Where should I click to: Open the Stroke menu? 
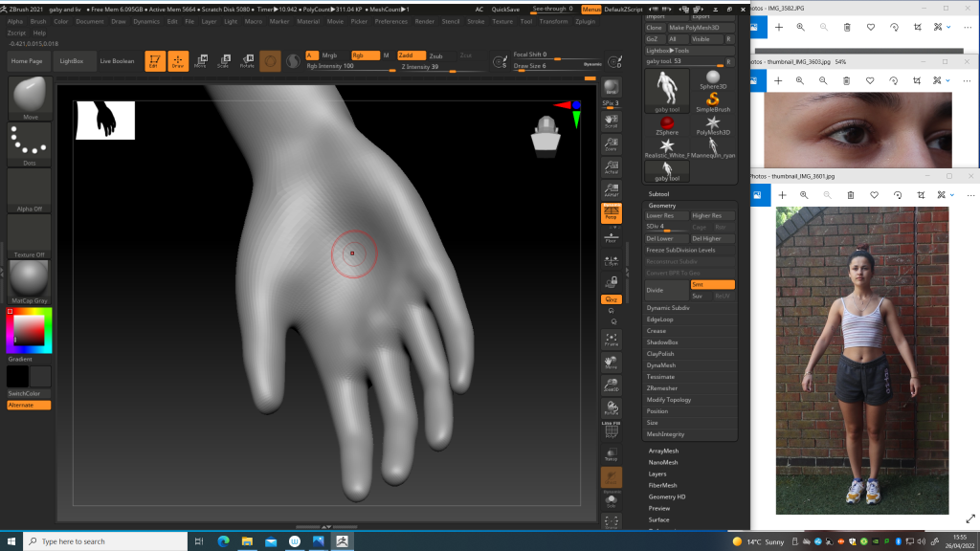tap(476, 21)
